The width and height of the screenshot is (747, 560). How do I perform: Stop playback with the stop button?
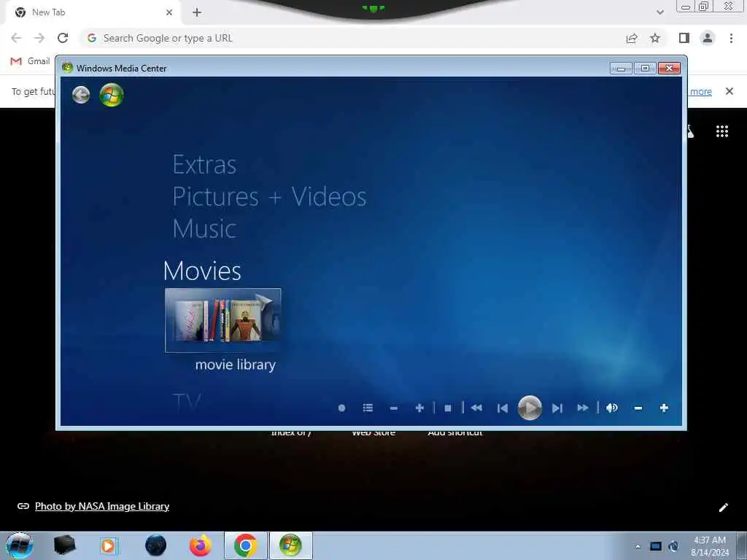[x=448, y=408]
